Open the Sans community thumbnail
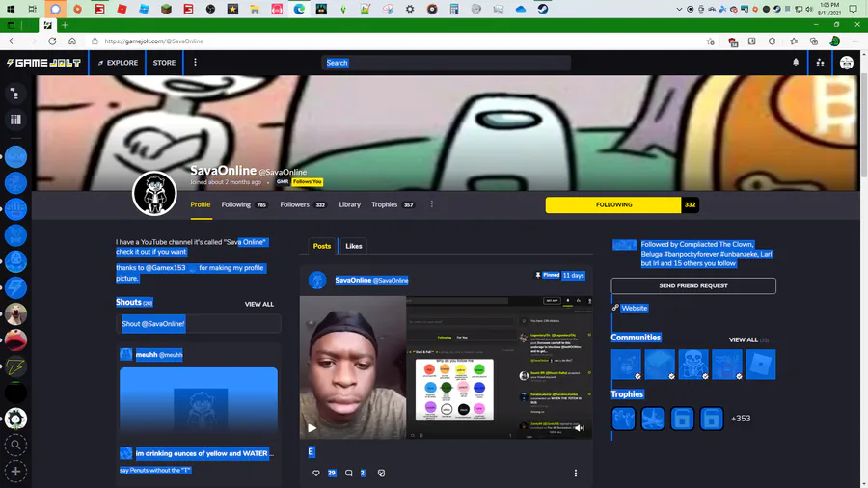868x488 pixels. coord(693,364)
